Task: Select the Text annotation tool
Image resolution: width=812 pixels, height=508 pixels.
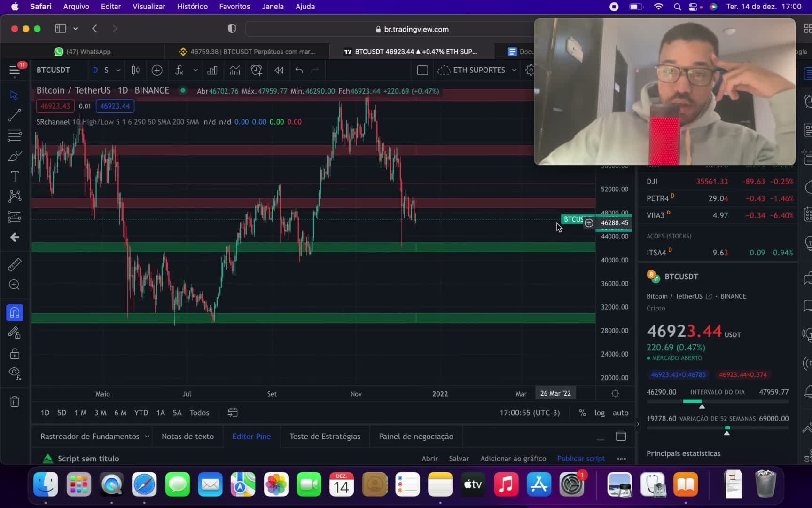Action: [x=15, y=176]
